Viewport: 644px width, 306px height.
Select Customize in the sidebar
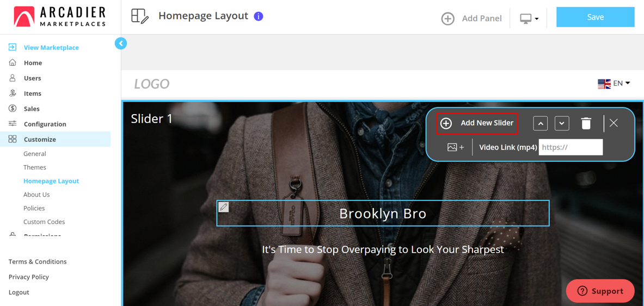(40, 140)
